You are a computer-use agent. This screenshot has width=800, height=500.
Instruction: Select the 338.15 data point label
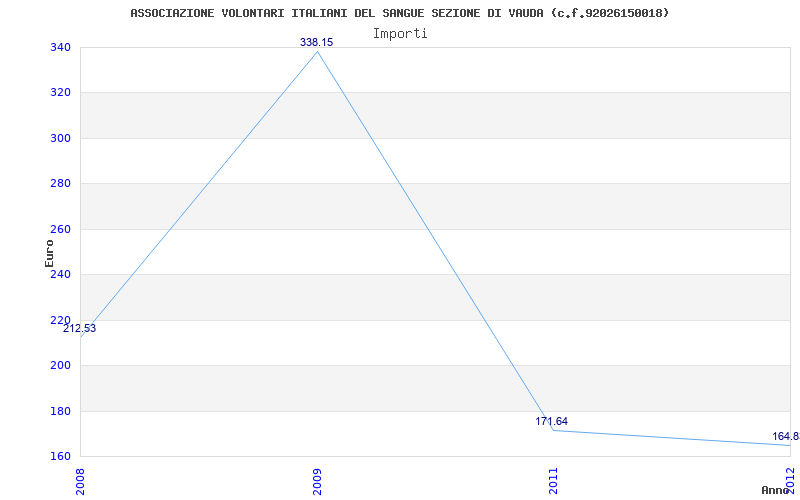click(x=316, y=42)
